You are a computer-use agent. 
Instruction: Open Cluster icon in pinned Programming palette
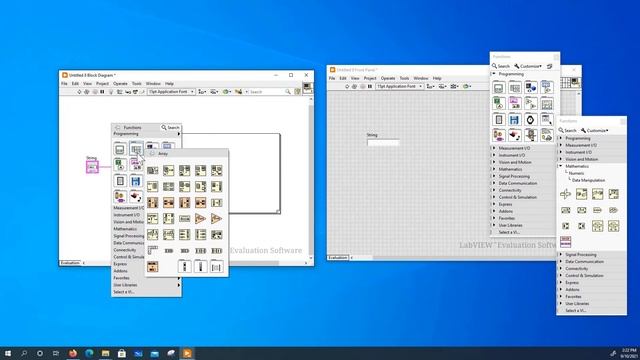point(531,87)
